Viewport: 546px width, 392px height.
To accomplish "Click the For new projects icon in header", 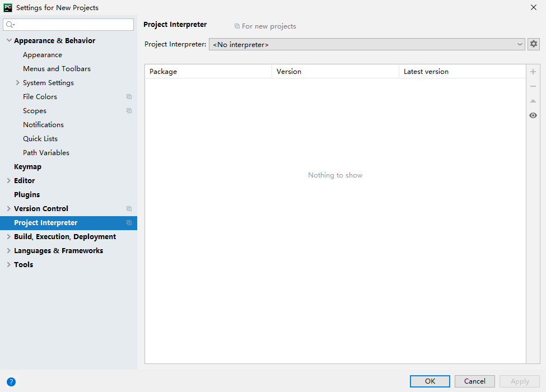I will 237,26.
